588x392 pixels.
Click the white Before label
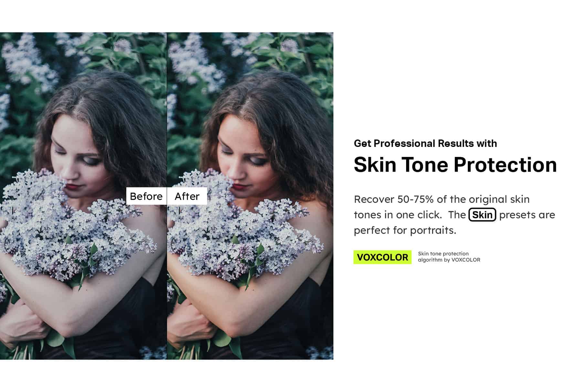pyautogui.click(x=146, y=196)
